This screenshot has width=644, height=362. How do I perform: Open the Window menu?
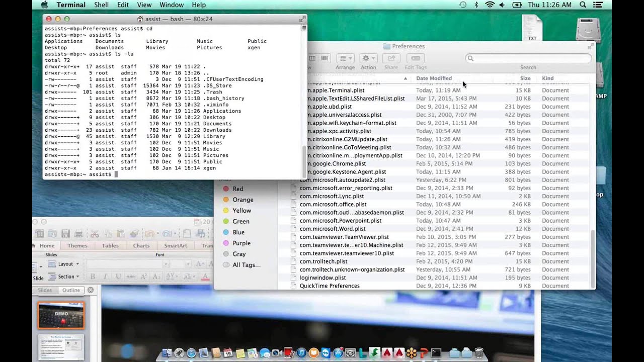(172, 5)
